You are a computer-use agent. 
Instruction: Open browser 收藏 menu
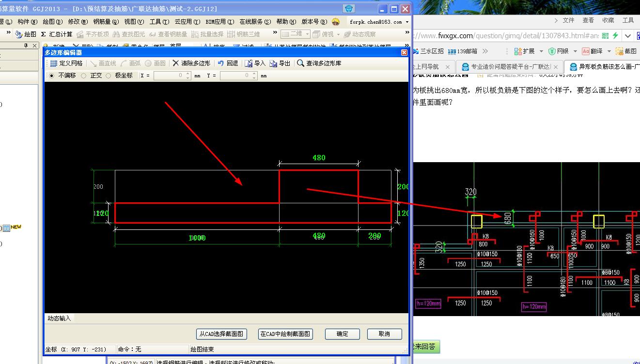(608, 20)
